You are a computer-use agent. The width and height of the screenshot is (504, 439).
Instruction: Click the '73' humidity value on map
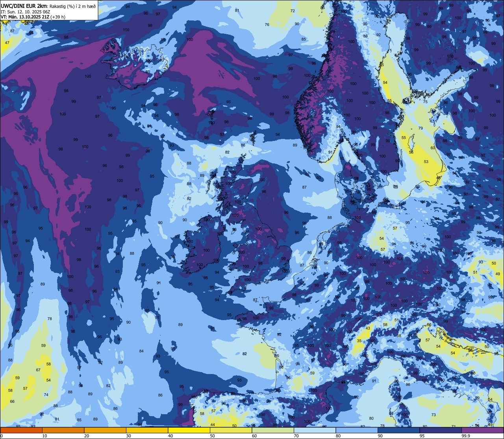coord(434,415)
